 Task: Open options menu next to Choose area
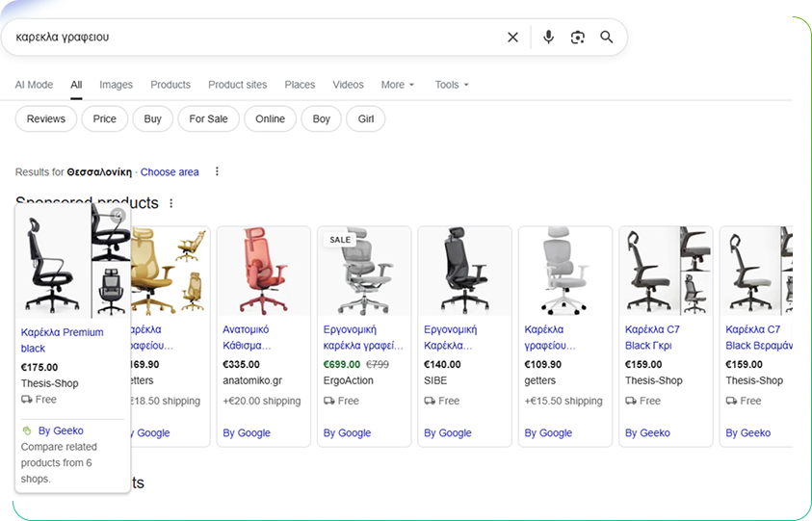click(217, 171)
